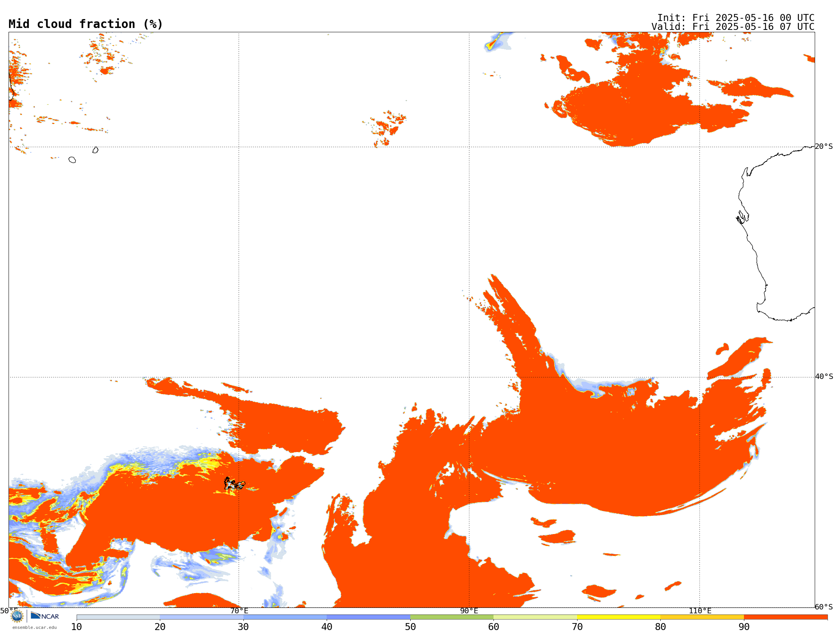Viewport: 840px width, 632px height.
Task: Click the 20-30 light blue colorbar segment
Action: pos(201,617)
